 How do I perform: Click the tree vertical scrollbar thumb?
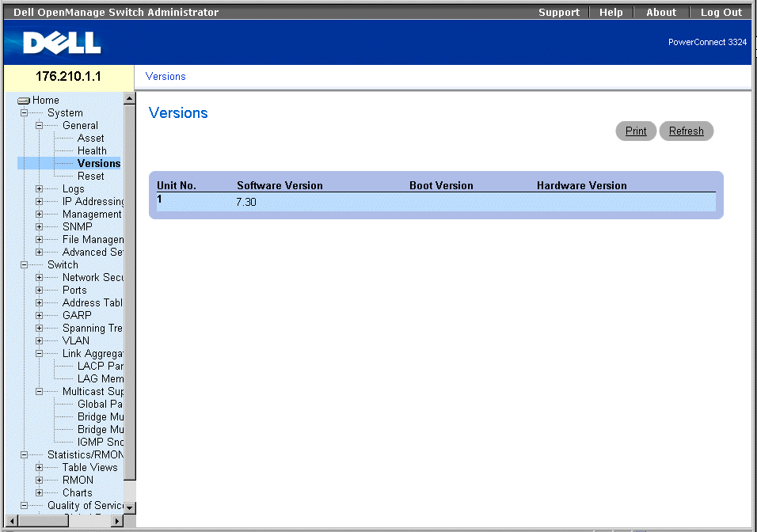129,292
